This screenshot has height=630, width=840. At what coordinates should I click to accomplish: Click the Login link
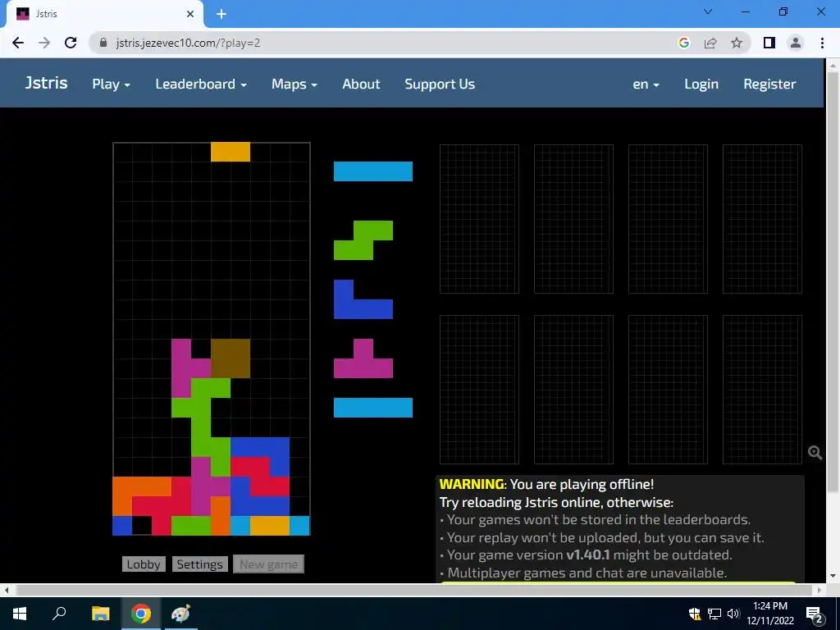click(x=701, y=84)
